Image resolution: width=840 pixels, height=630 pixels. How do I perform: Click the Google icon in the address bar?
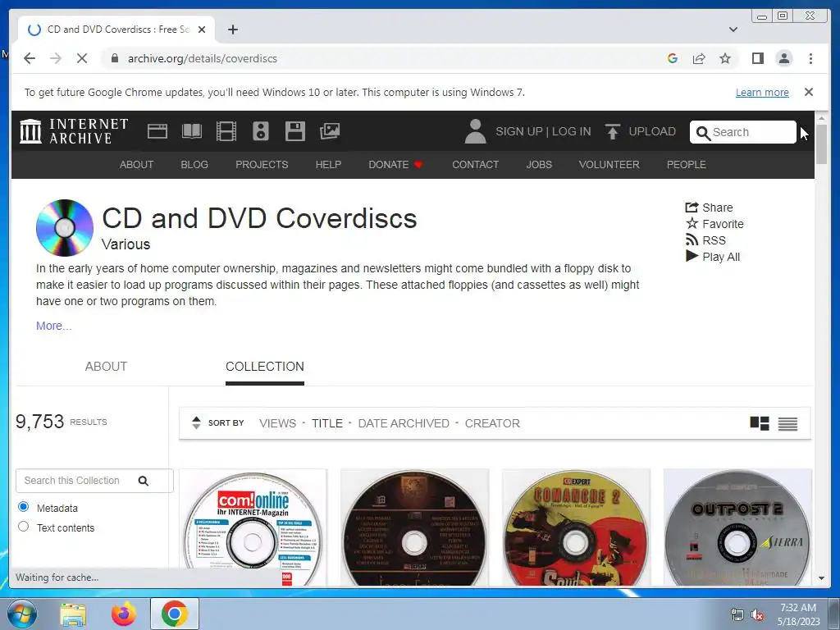(673, 58)
